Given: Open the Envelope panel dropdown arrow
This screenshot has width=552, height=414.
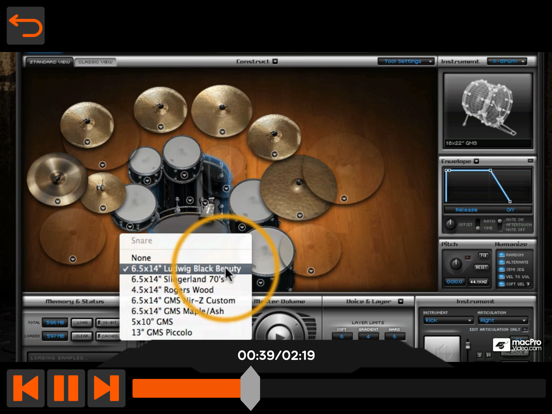Looking at the screenshot, I should click(476, 161).
